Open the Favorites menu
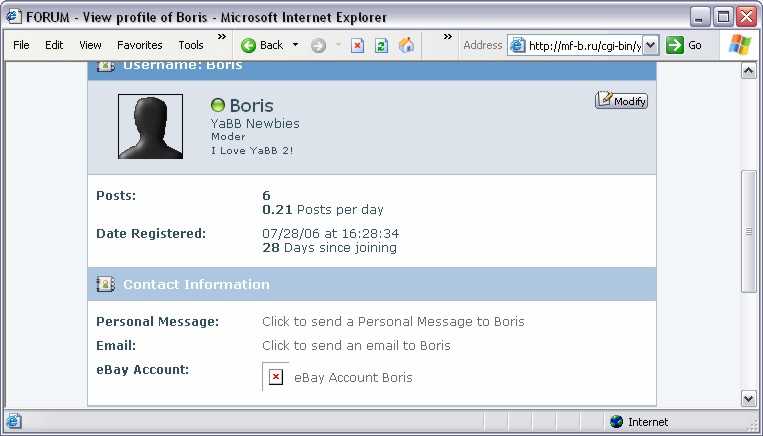 pos(140,45)
